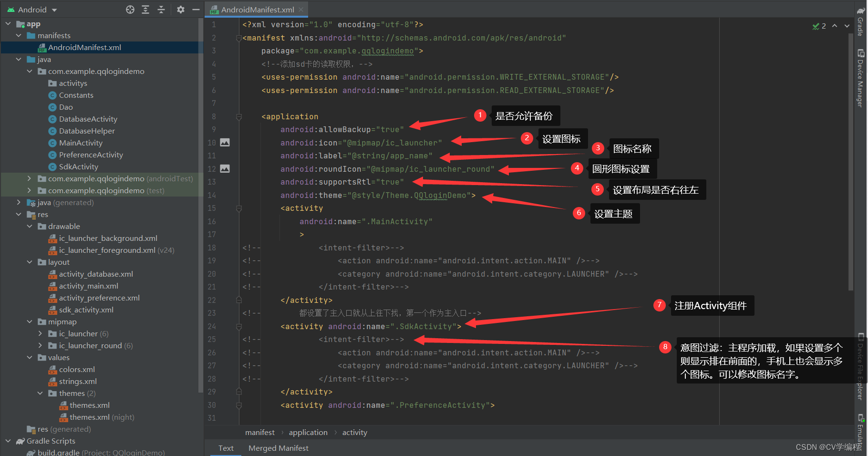
Task: Click the editor vertical scrollbar
Action: 851,162
